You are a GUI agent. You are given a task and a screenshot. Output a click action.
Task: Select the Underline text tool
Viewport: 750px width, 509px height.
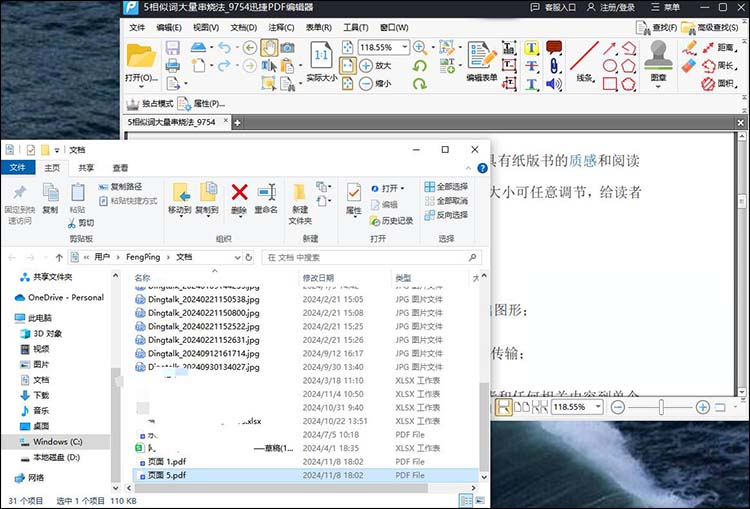click(531, 84)
